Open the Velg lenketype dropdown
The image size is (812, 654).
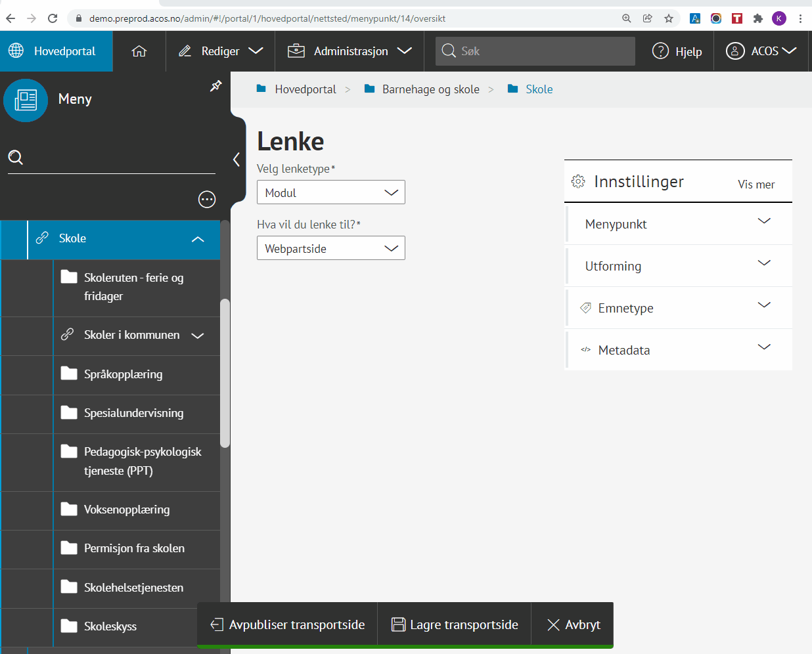pos(330,192)
